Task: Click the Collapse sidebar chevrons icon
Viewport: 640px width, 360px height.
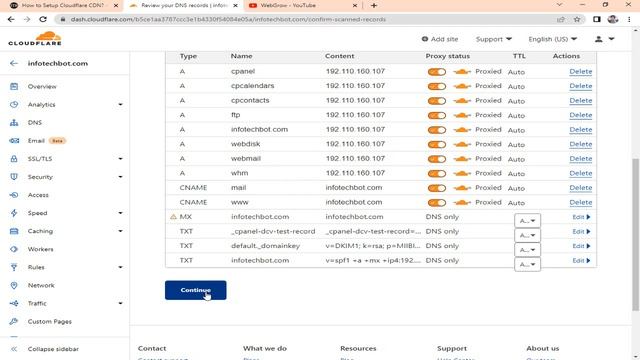Action: (14, 349)
